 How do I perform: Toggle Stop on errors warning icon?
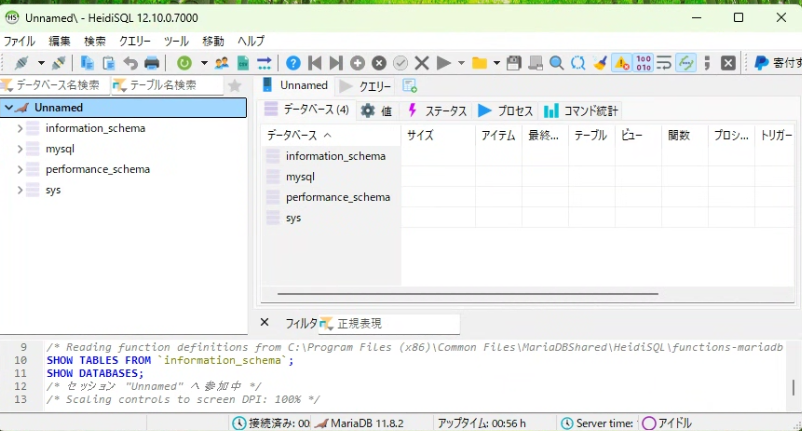[x=621, y=63]
